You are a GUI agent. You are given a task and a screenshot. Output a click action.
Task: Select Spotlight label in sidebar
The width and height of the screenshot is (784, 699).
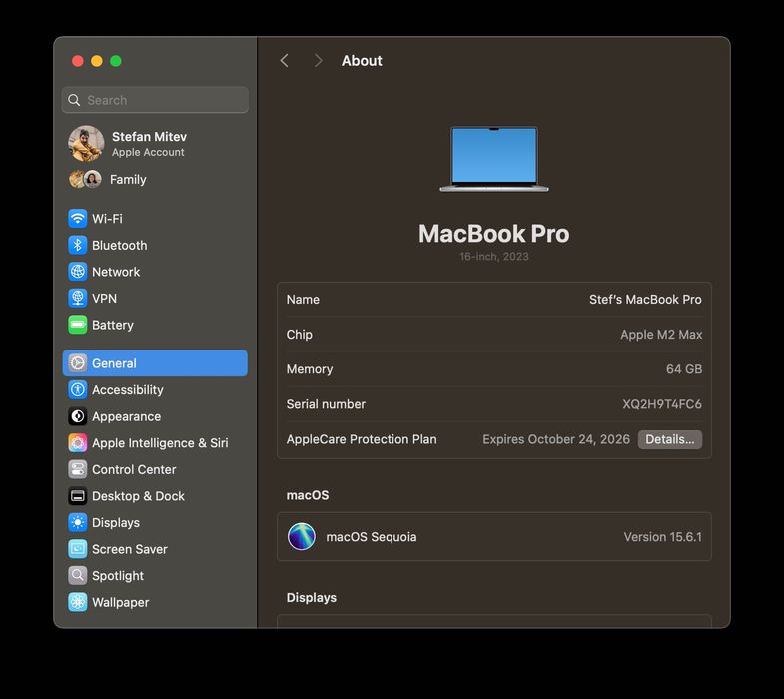118,575
